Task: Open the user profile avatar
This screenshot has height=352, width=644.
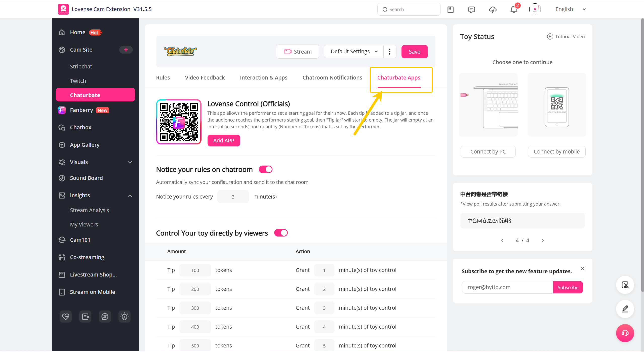Action: click(x=535, y=9)
